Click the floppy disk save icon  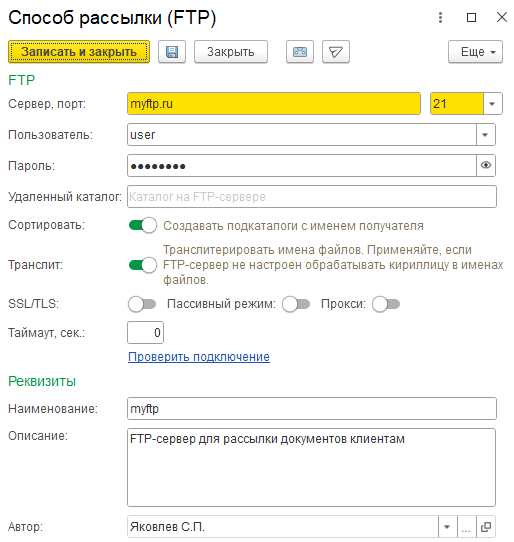[x=172, y=52]
